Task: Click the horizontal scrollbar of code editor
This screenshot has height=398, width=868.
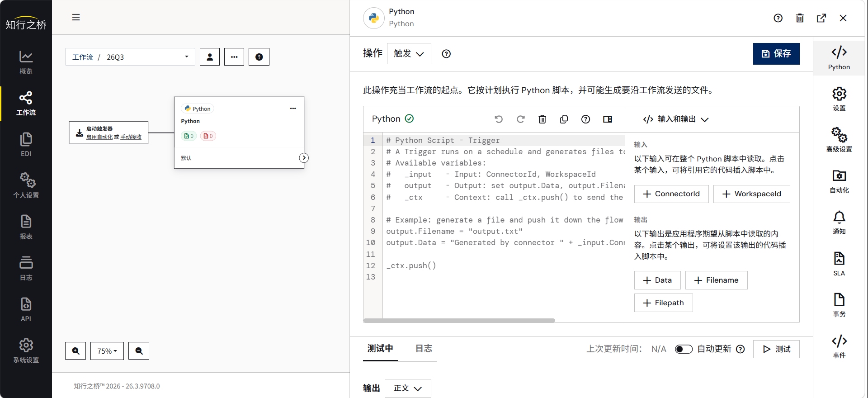Action: [459, 320]
